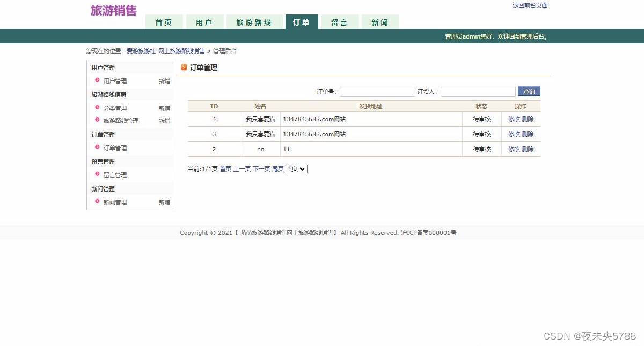Open 旅游路线管理 in sidebar
The width and height of the screenshot is (644, 346).
point(121,121)
